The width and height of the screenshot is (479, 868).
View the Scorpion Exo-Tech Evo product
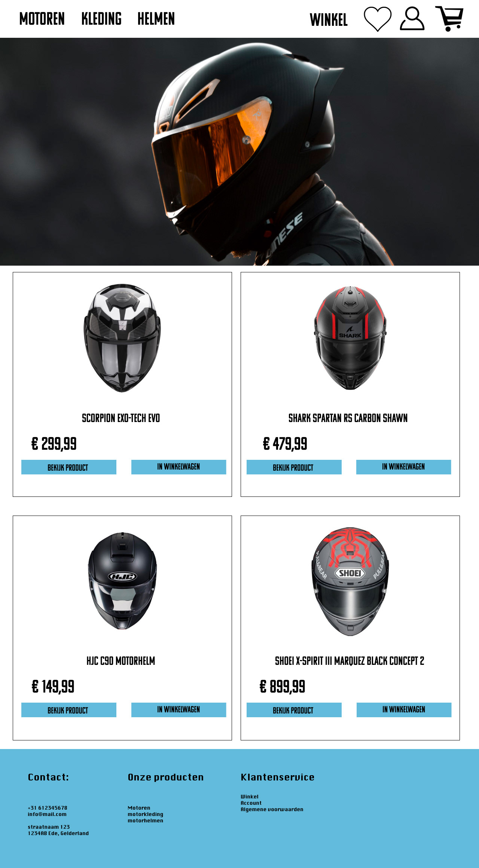click(x=69, y=467)
